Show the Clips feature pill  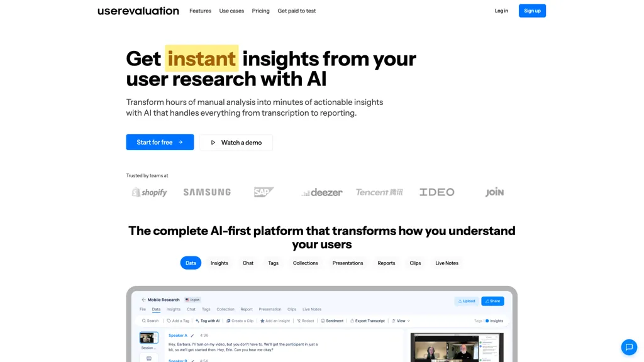pyautogui.click(x=415, y=263)
